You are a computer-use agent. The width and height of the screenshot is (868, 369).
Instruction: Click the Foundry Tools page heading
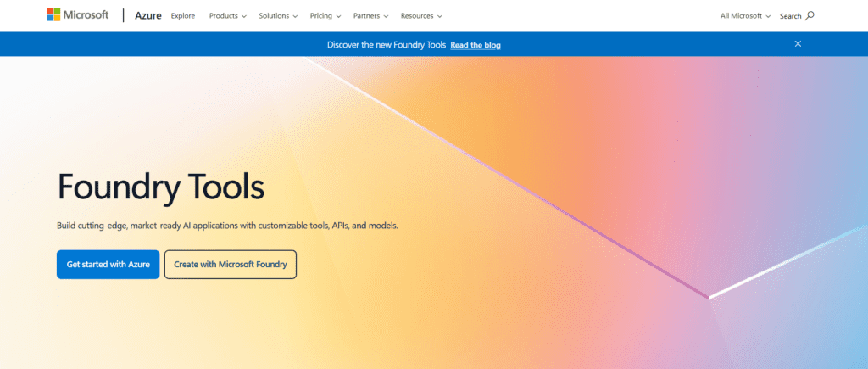click(x=161, y=187)
